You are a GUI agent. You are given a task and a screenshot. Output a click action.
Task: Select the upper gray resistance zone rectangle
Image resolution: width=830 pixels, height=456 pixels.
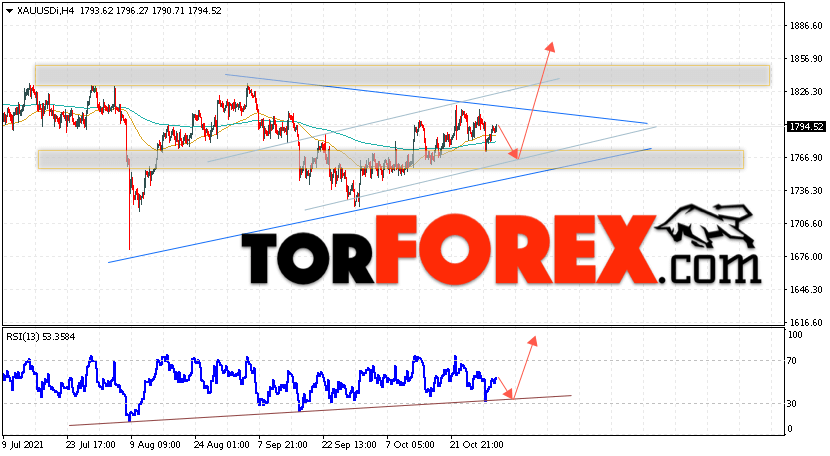(x=402, y=75)
